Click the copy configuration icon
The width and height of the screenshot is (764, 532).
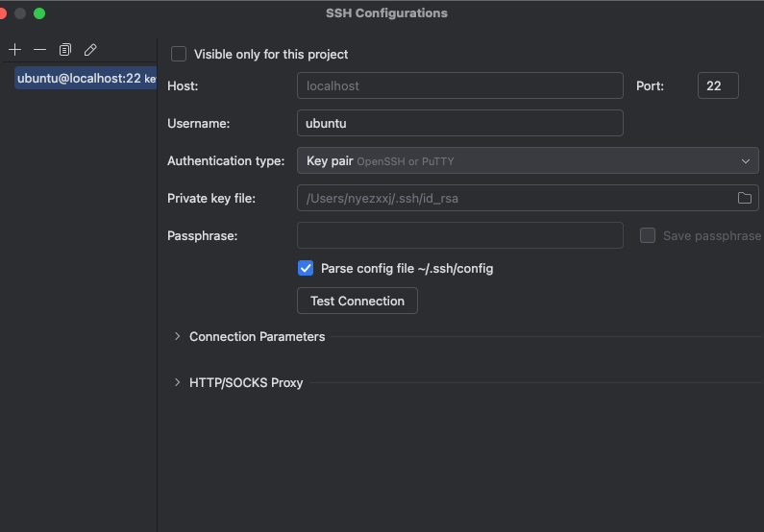[65, 49]
